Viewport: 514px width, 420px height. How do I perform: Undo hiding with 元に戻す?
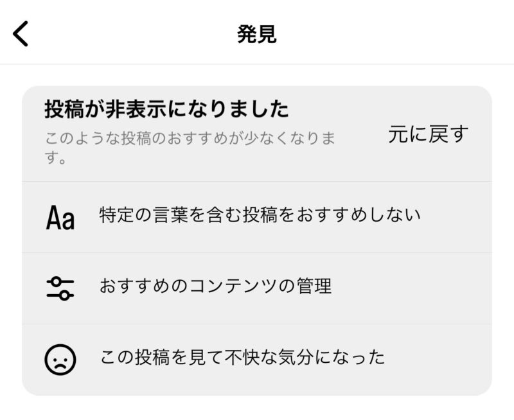click(429, 134)
